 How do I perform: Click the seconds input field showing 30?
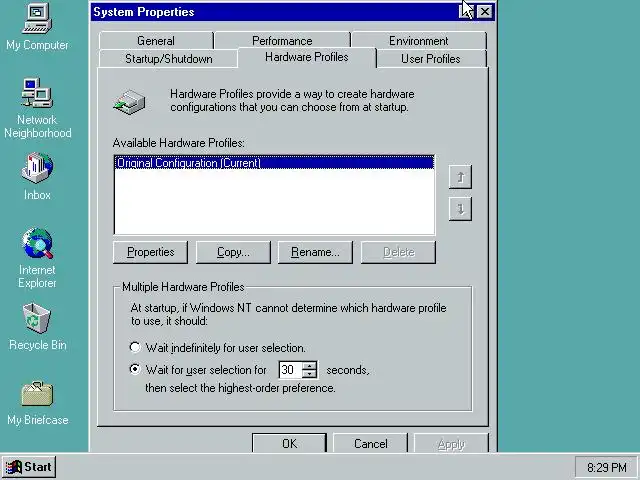coord(290,370)
